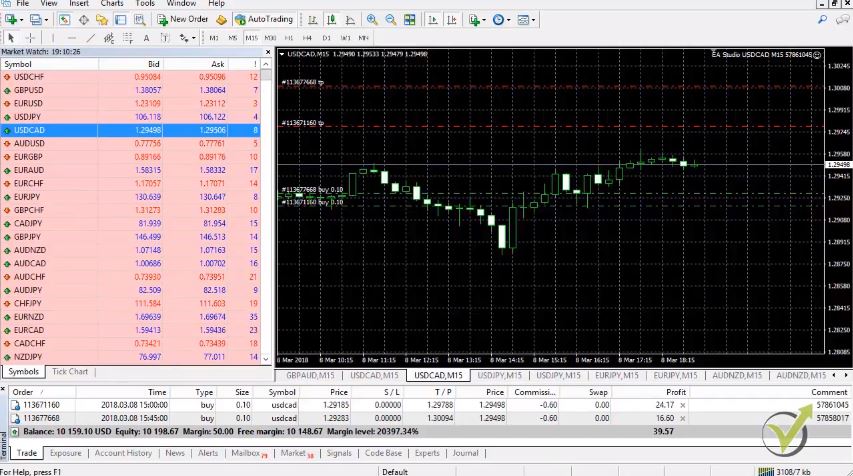Viewport: 853px width, 476px height.
Task: Open the search magnifier at top right
Action: click(823, 20)
